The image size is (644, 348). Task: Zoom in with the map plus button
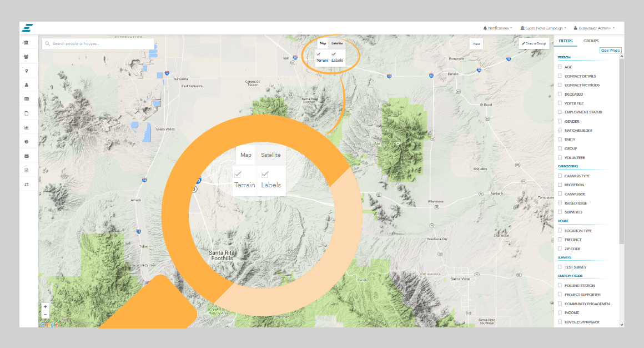(x=45, y=306)
